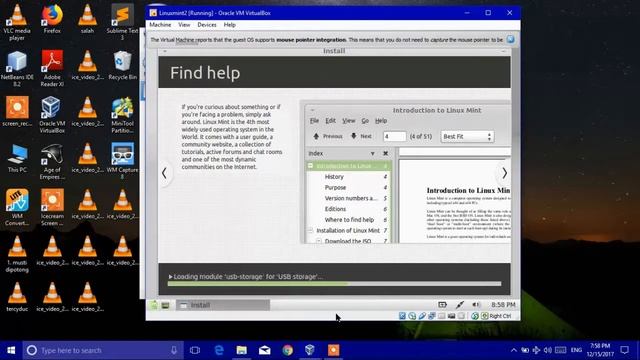Open the Mail app from the taskbar
Viewport: 640px width, 360px height.
pos(264,350)
